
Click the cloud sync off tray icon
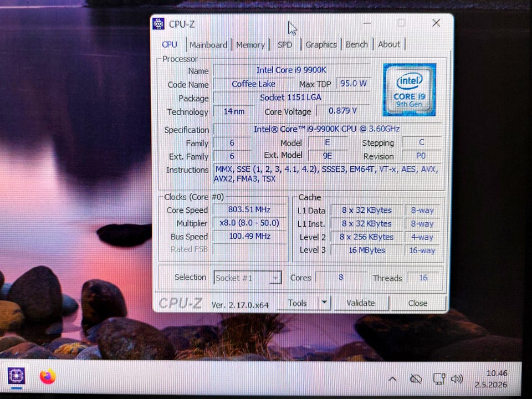pos(416,378)
